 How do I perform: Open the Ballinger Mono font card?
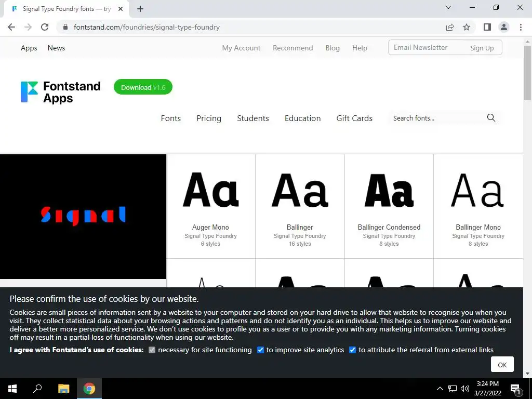tap(478, 206)
